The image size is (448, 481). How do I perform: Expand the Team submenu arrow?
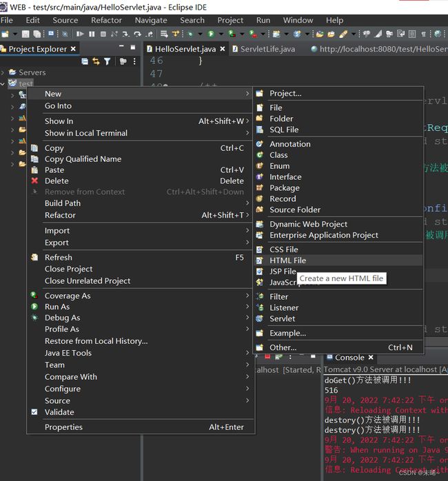click(x=247, y=364)
